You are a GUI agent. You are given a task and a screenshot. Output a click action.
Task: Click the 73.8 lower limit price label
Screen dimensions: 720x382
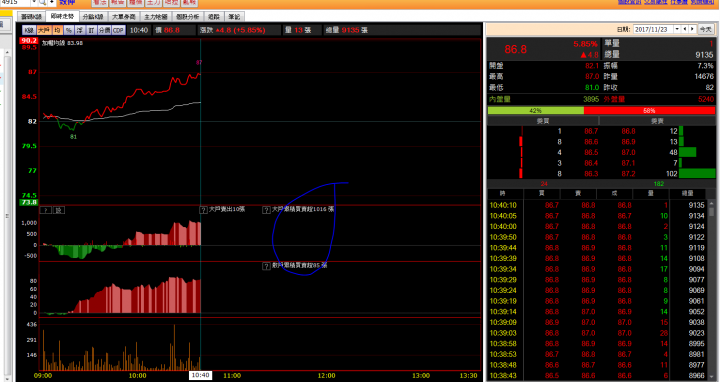click(x=28, y=202)
